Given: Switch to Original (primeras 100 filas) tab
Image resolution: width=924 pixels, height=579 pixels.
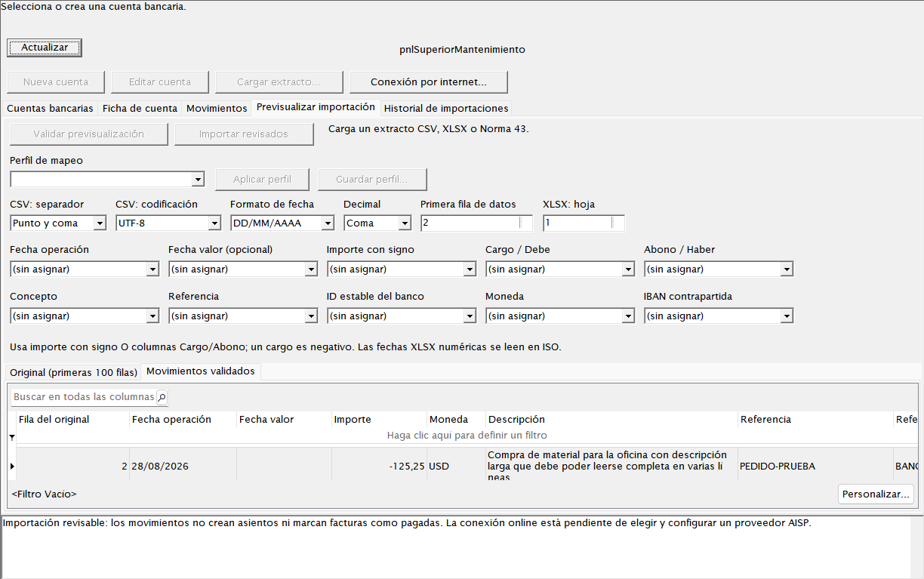Looking at the screenshot, I should (x=74, y=373).
